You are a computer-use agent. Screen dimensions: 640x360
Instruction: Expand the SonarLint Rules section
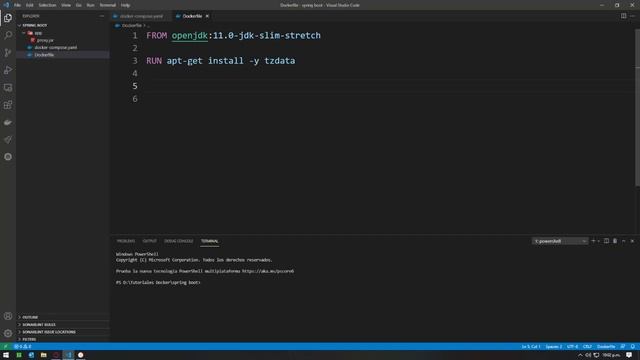click(x=62, y=324)
